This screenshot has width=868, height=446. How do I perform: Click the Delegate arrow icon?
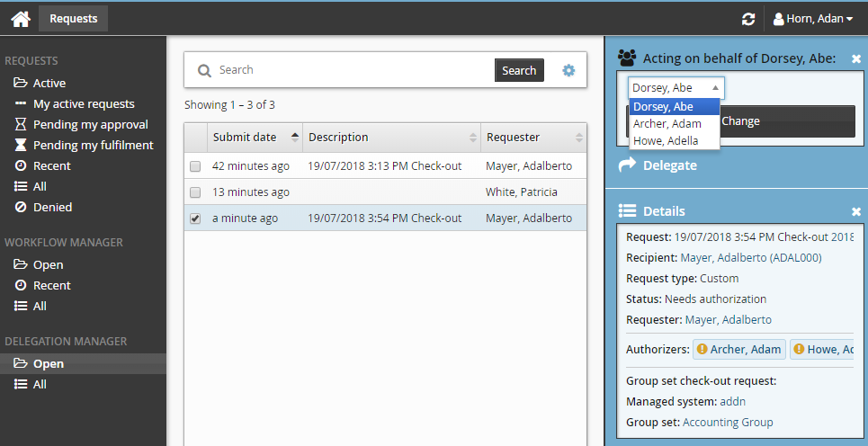[628, 165]
